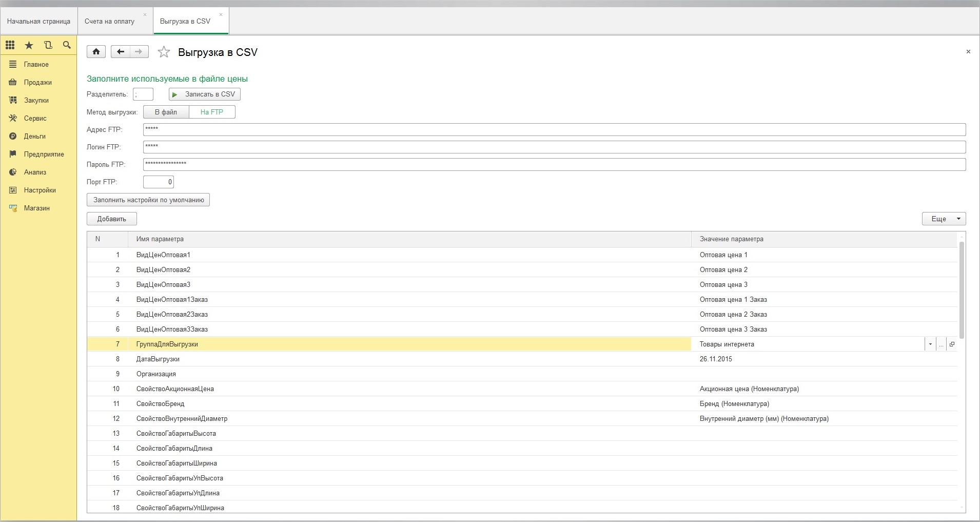Focus the Разделитель input field
This screenshot has width=980, height=522.
click(143, 94)
